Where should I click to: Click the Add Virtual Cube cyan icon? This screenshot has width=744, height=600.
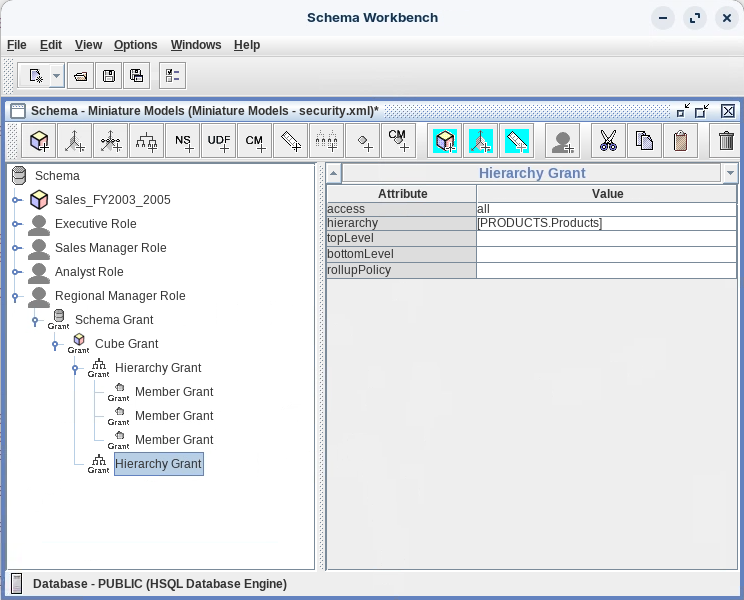click(445, 141)
